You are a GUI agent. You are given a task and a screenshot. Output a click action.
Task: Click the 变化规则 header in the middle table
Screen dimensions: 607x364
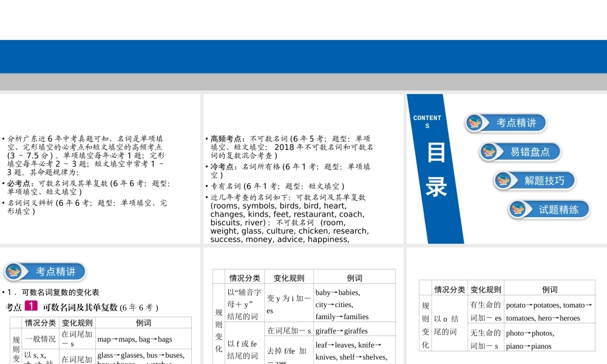(289, 278)
